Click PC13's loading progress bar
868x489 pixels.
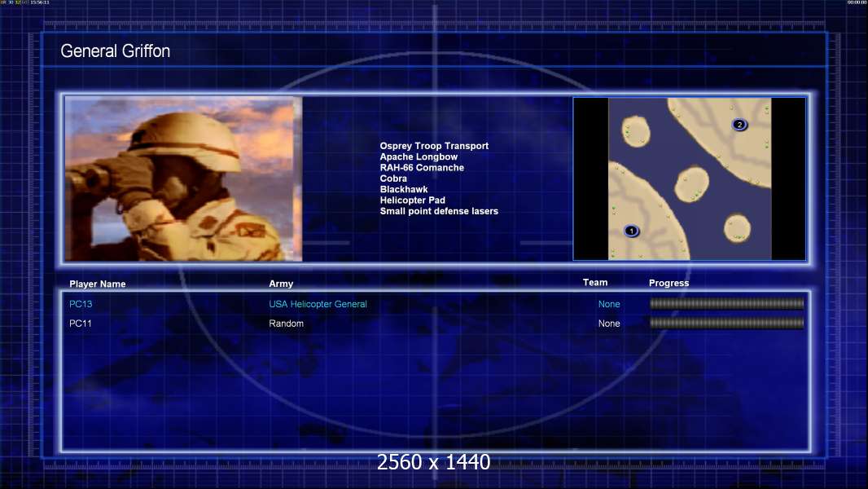[x=727, y=303]
